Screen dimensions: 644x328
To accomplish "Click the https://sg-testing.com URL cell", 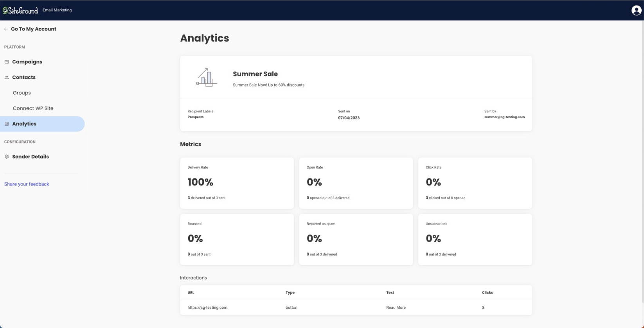I will [207, 308].
